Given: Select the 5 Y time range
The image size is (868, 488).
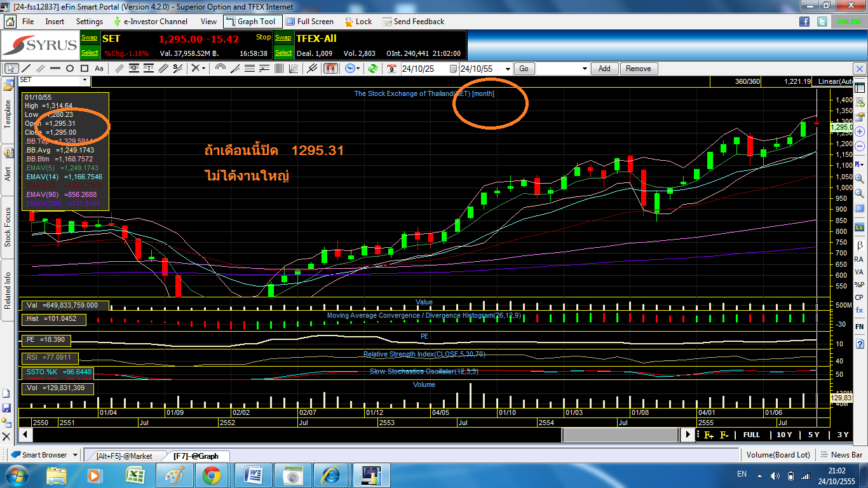Looking at the screenshot, I should pos(813,435).
